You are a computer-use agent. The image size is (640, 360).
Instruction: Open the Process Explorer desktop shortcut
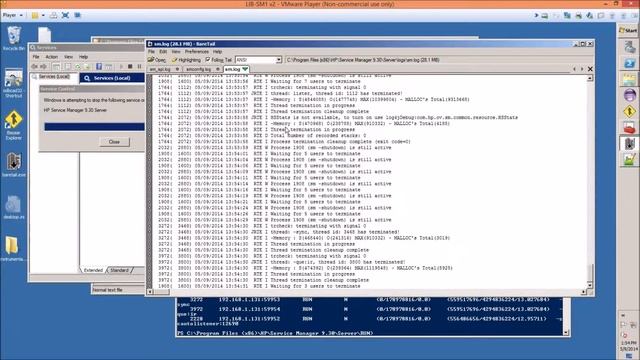(13, 125)
